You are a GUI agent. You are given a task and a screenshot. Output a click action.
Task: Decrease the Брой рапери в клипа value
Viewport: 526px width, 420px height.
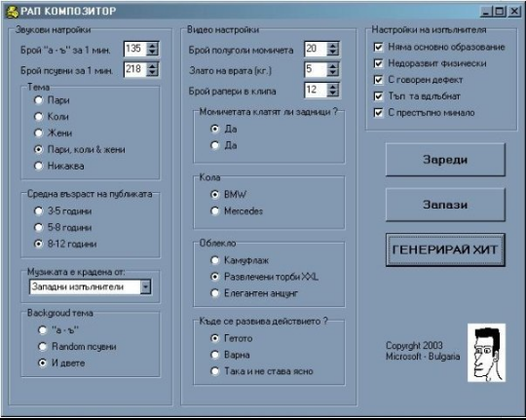333,94
